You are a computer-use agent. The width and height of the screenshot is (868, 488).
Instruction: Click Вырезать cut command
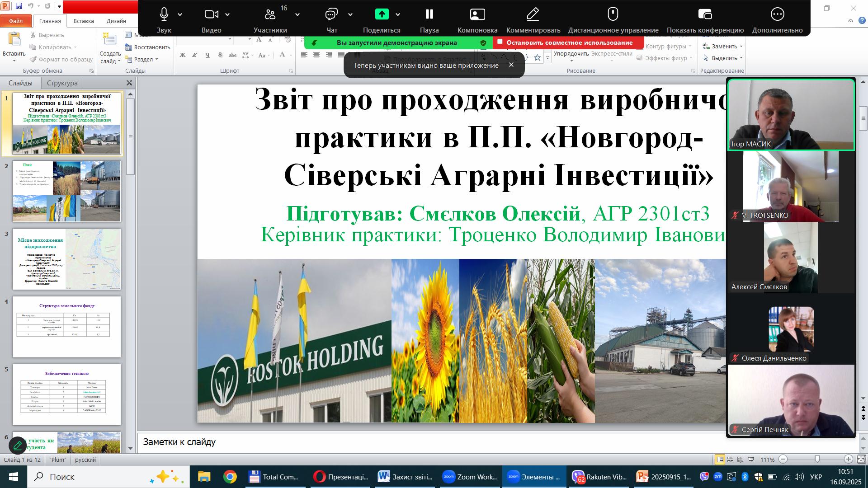pos(47,35)
